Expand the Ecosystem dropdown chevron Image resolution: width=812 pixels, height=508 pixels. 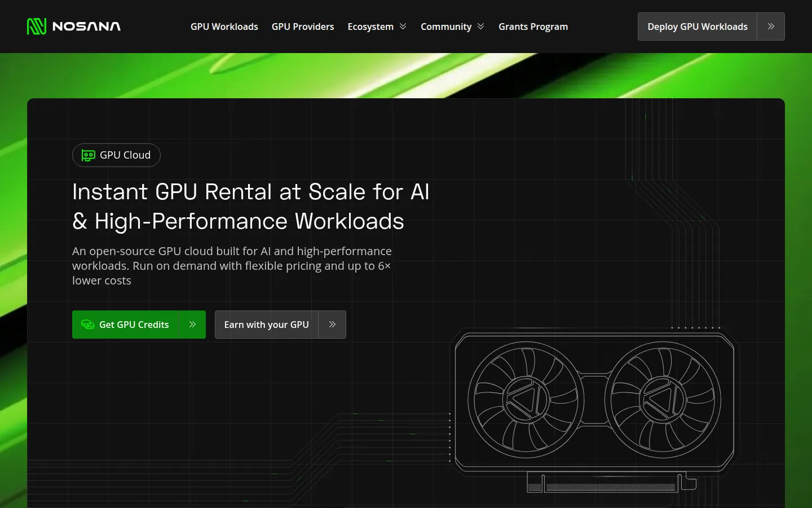pos(403,27)
